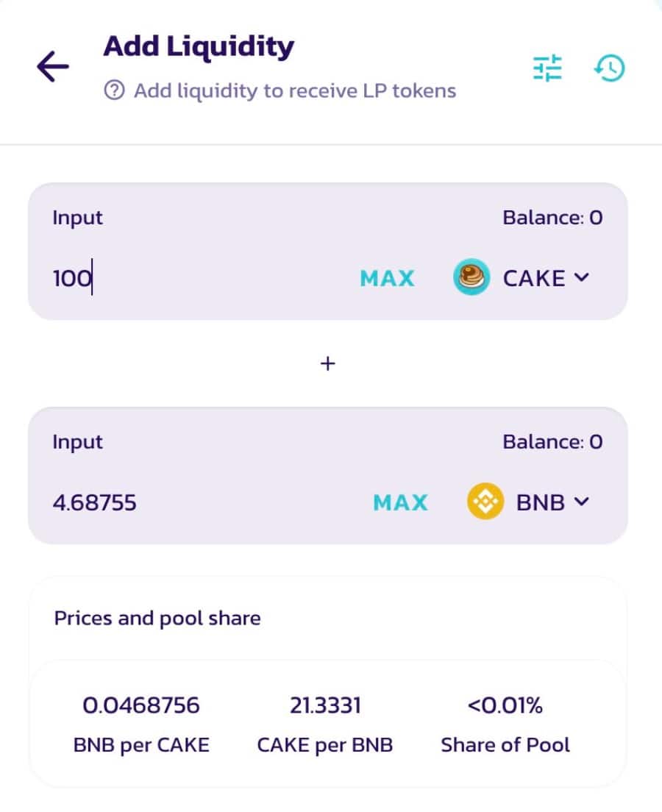Select the 21.3331 CAKE per BNB price
This screenshot has height=812, width=662.
pyautogui.click(x=325, y=706)
